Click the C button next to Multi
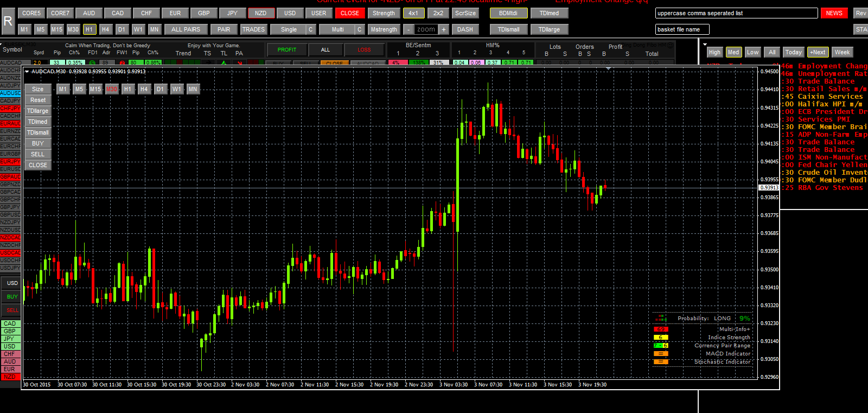The width and height of the screenshot is (868, 413). [x=359, y=29]
